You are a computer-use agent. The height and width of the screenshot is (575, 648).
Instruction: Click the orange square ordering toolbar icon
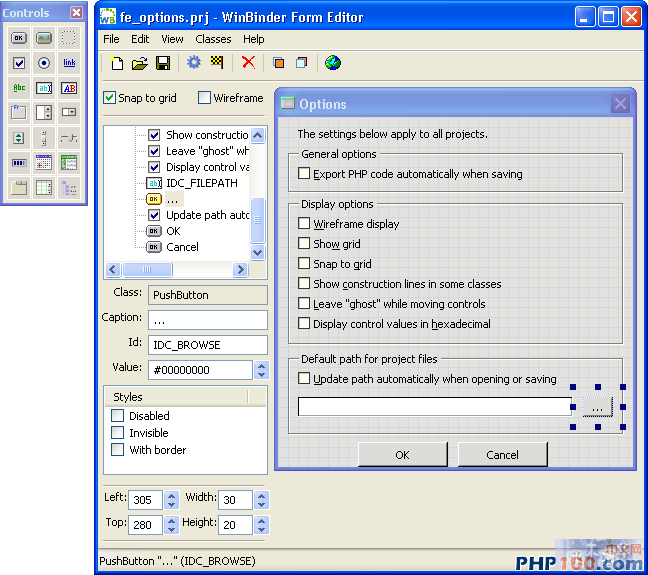coord(279,63)
